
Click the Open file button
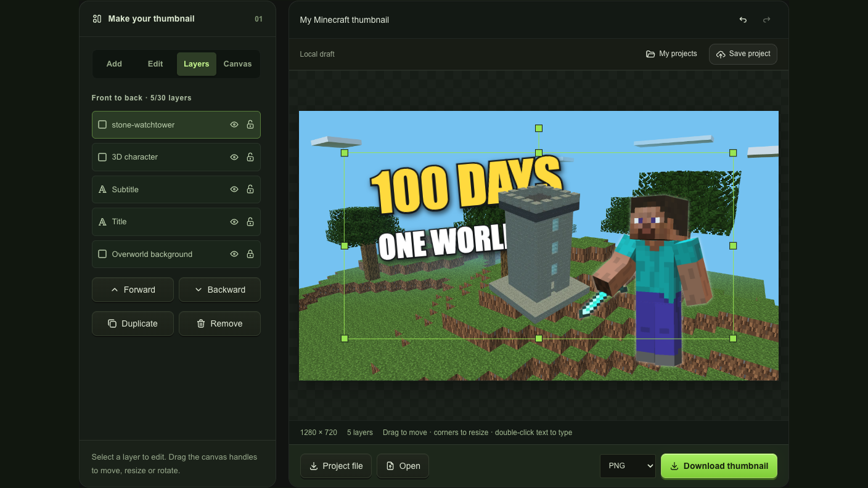(x=403, y=466)
